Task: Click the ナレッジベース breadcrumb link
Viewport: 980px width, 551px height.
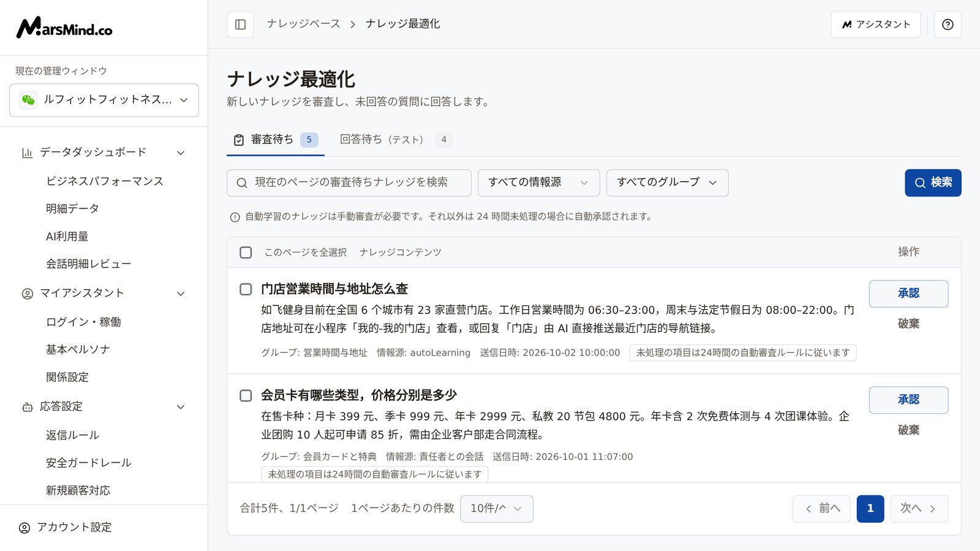Action: (x=304, y=24)
